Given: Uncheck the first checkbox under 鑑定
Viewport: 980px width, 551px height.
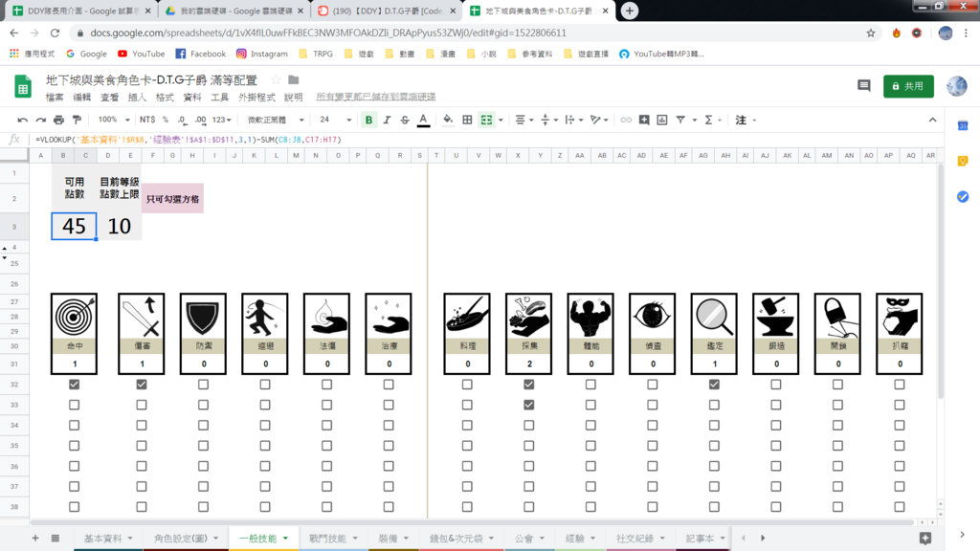Looking at the screenshot, I should tap(714, 385).
